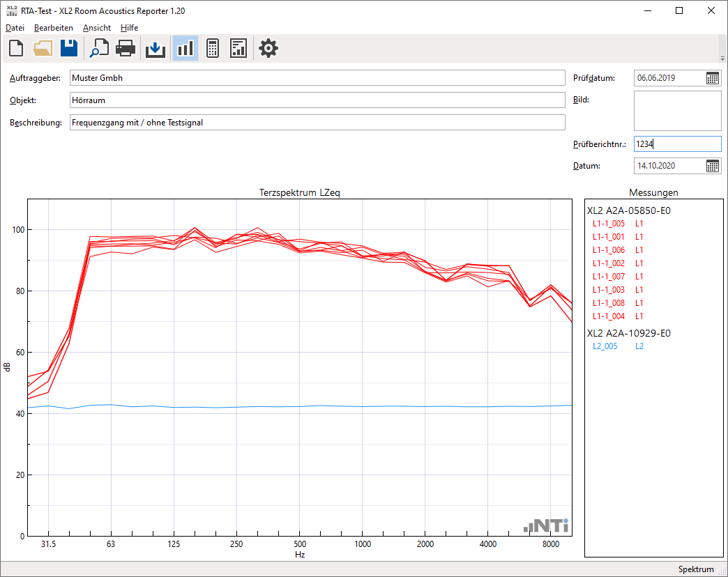This screenshot has height=577, width=728.
Task: Click the empty Bild image box
Action: tap(677, 111)
